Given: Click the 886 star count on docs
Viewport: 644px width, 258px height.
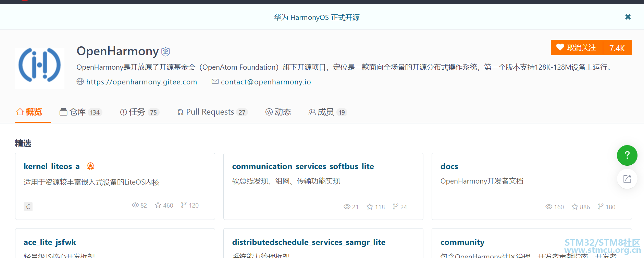Looking at the screenshot, I should click(x=585, y=207).
